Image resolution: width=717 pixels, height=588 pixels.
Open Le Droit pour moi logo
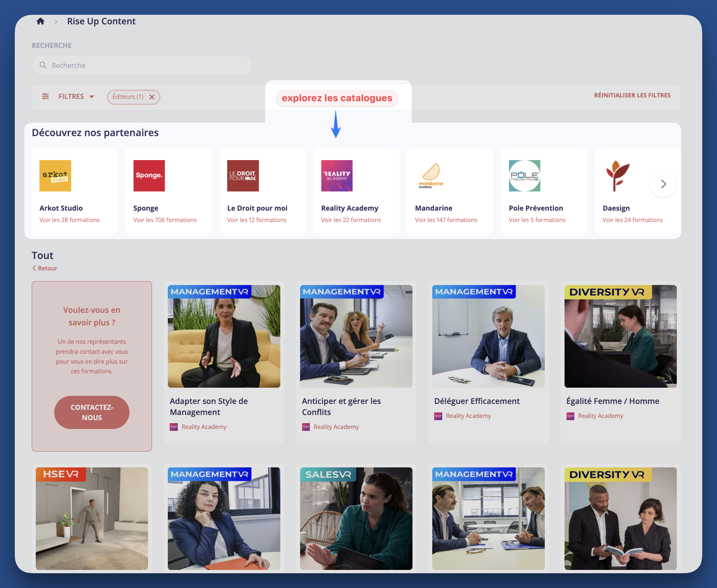coord(243,176)
